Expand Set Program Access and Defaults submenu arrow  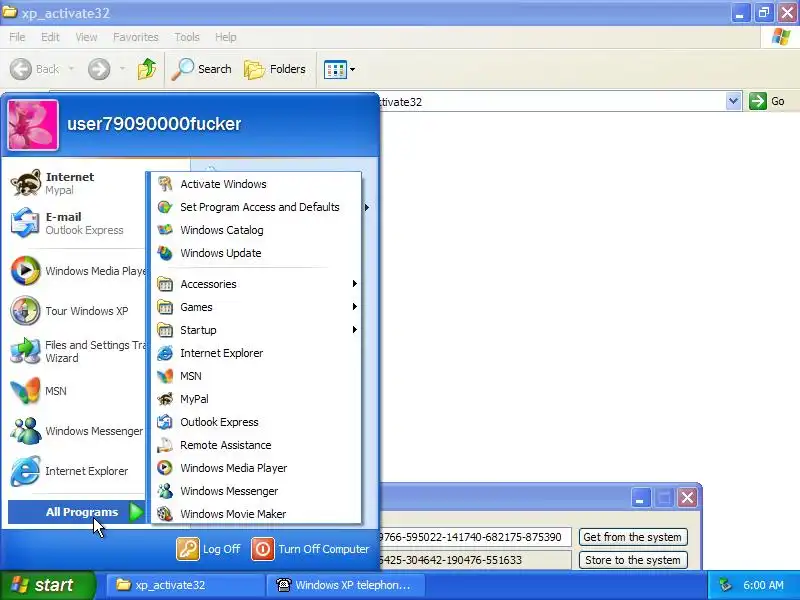pyautogui.click(x=366, y=207)
